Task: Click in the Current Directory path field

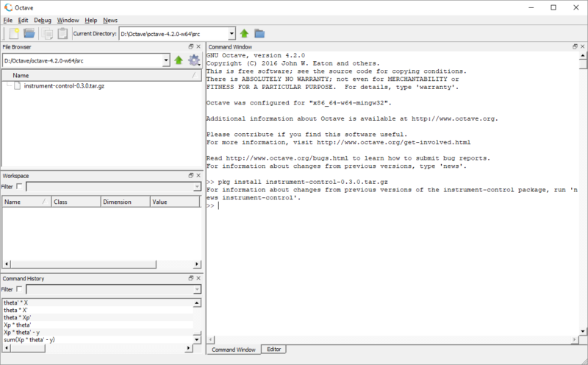Action: [x=174, y=34]
